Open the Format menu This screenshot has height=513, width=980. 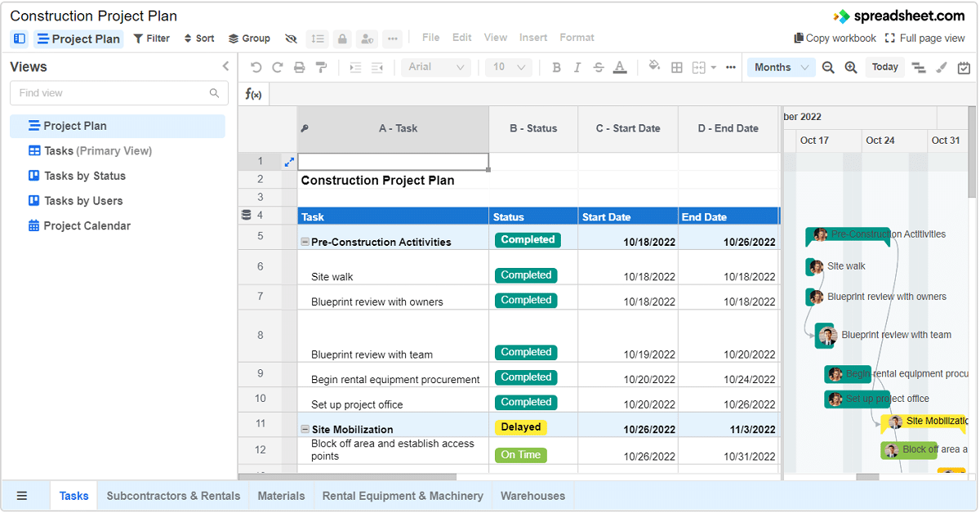pyautogui.click(x=577, y=38)
